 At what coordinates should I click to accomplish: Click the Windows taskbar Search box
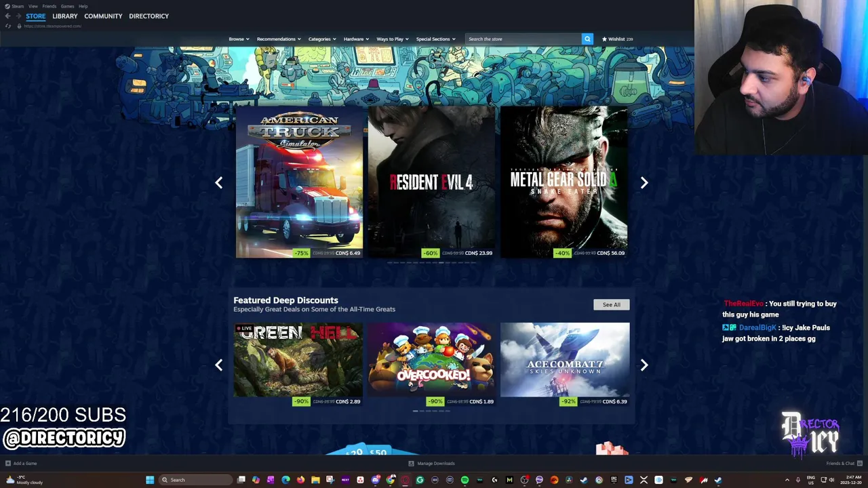195,480
